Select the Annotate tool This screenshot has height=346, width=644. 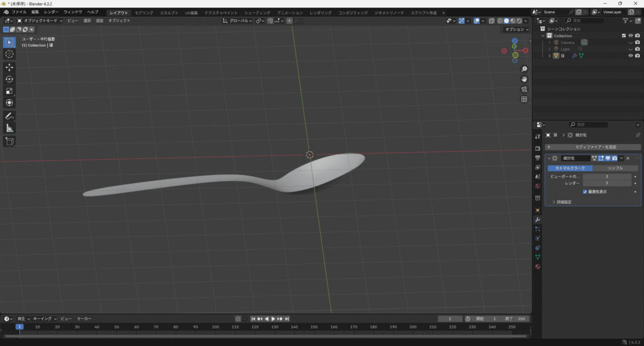click(x=9, y=116)
